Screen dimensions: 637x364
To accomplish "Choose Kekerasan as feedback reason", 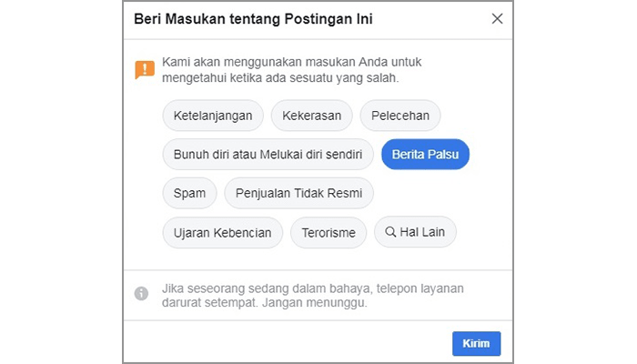I will [x=311, y=116].
